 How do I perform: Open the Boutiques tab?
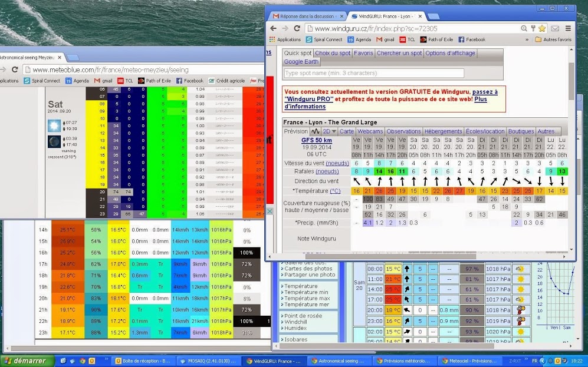[x=521, y=131]
